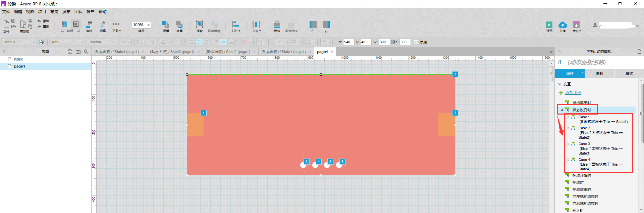Click the cut scissors icon
The width and height of the screenshot is (644, 213).
30,21
